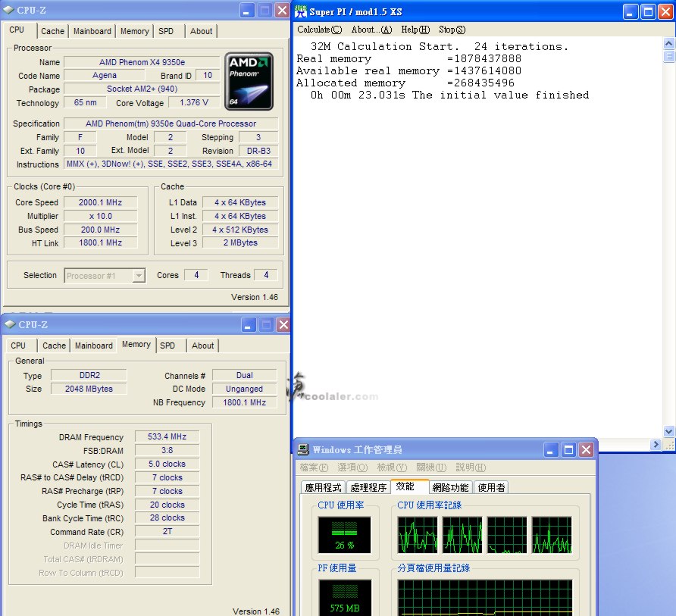This screenshot has width=676, height=616.
Task: Click the PF usage 575 MB meter
Action: pos(345,598)
